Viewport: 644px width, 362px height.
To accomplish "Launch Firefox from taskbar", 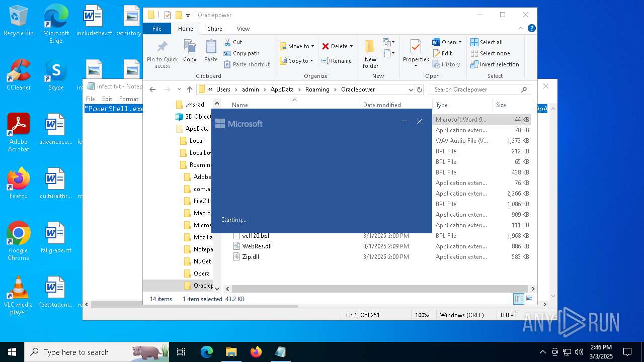I will coord(256,352).
